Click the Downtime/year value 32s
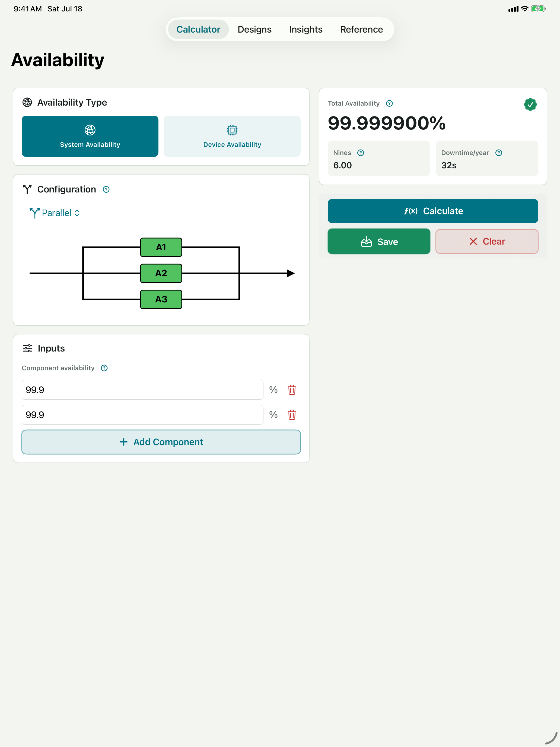This screenshot has height=747, width=560. [448, 165]
